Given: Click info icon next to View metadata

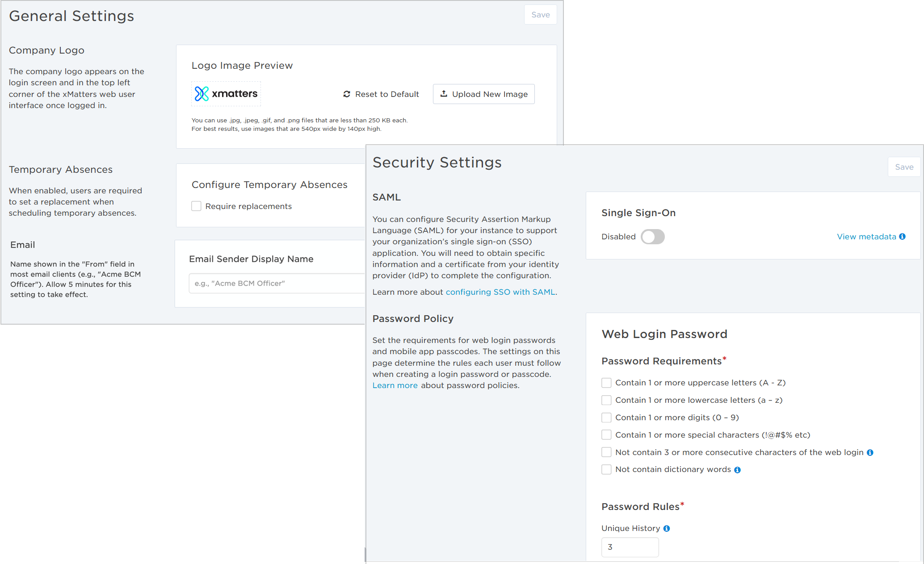Looking at the screenshot, I should click(x=902, y=237).
